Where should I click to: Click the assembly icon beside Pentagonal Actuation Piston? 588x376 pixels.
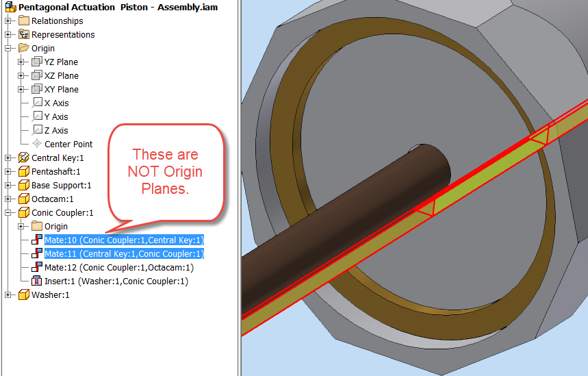point(11,7)
